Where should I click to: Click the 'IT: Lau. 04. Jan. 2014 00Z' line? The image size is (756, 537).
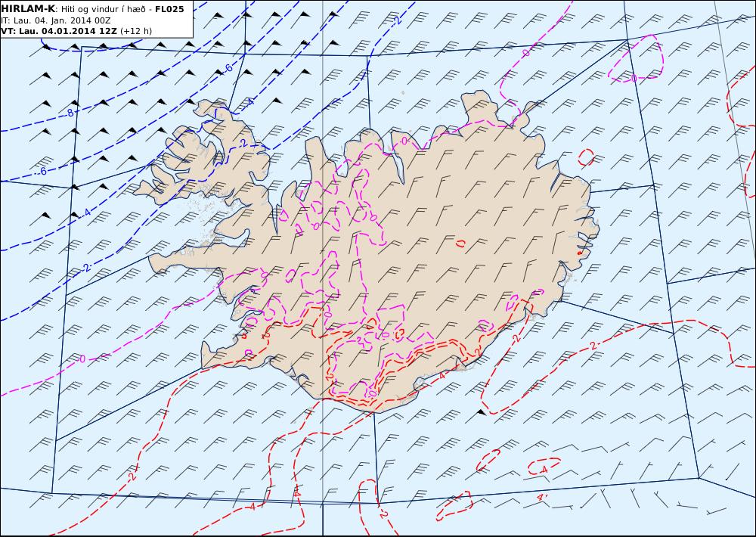pyautogui.click(x=56, y=20)
